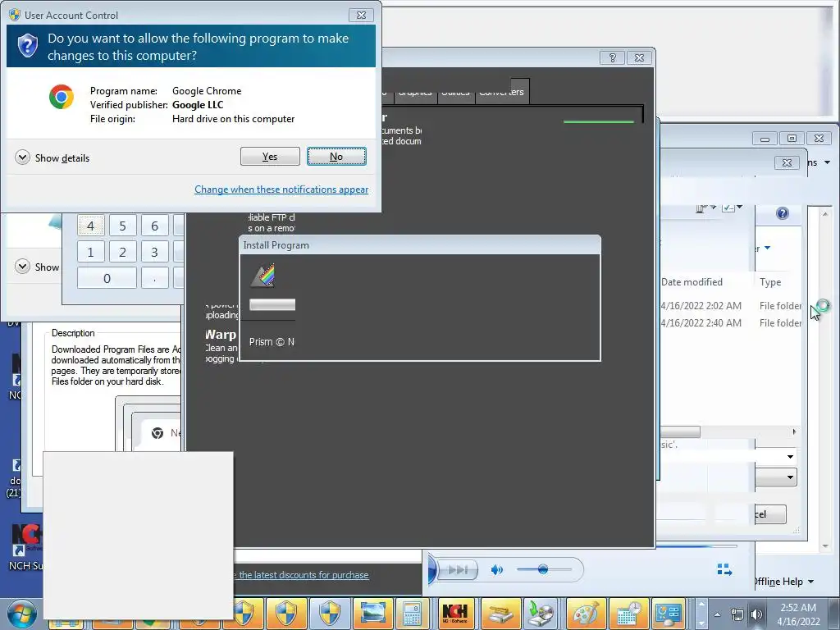Open the clock showing 2:52 AM
Image resolution: width=840 pixels, height=630 pixels.
[798, 614]
